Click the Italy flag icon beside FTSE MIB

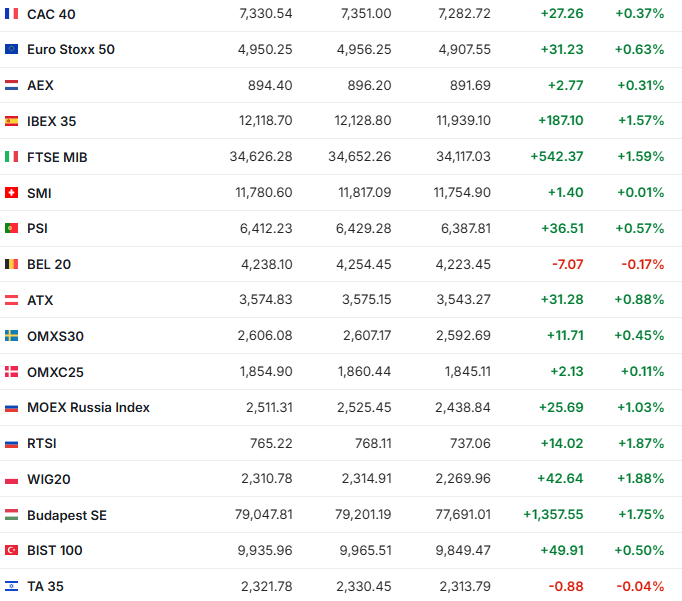click(11, 157)
